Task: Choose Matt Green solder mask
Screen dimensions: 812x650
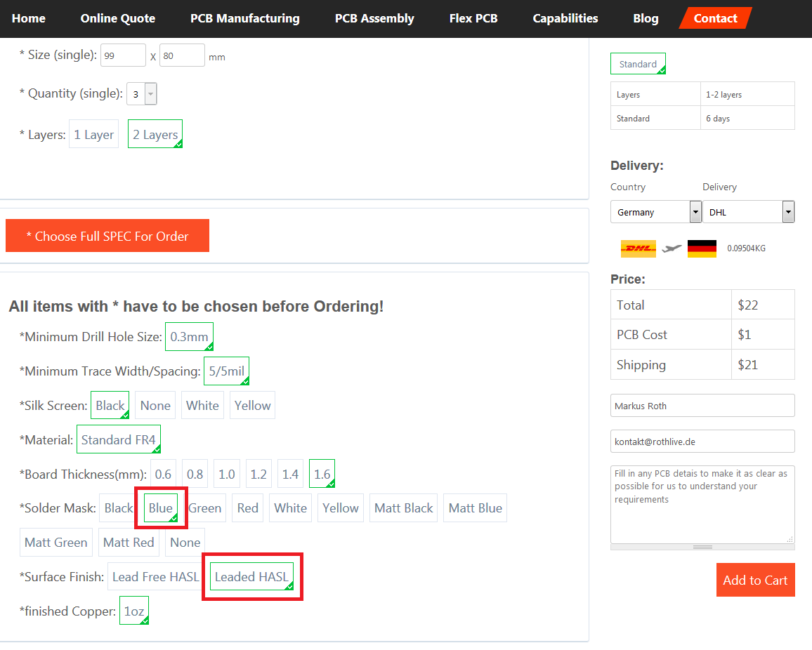Action: (x=56, y=543)
